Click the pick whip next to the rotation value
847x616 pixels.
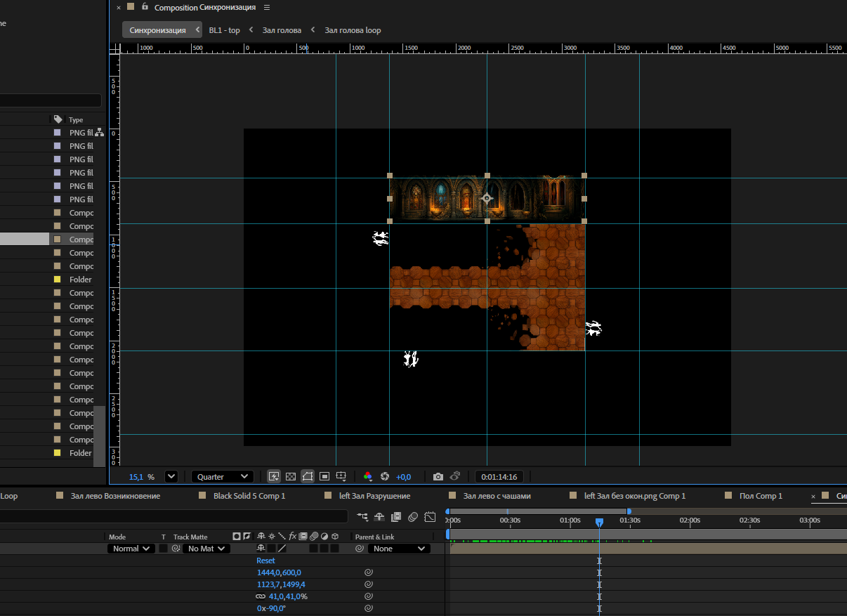pyautogui.click(x=368, y=608)
